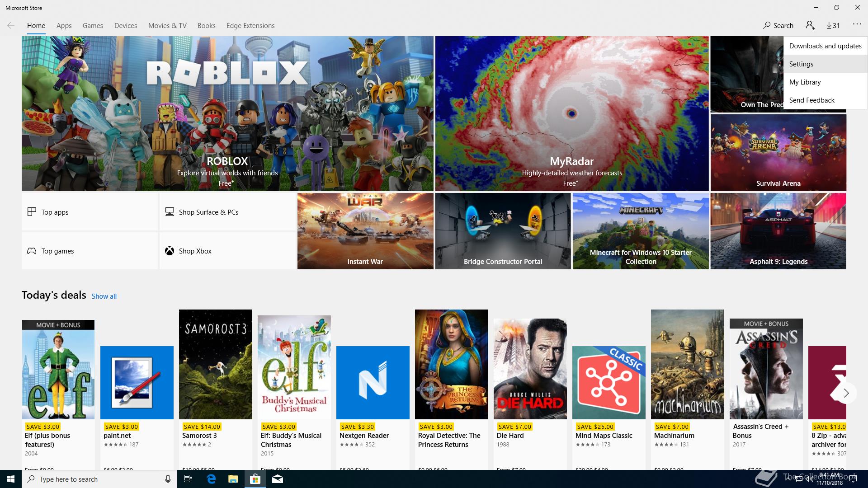Screen dimensions: 868x488
Task: Open Assassin's Creed + Bonus poster
Action: (x=766, y=369)
